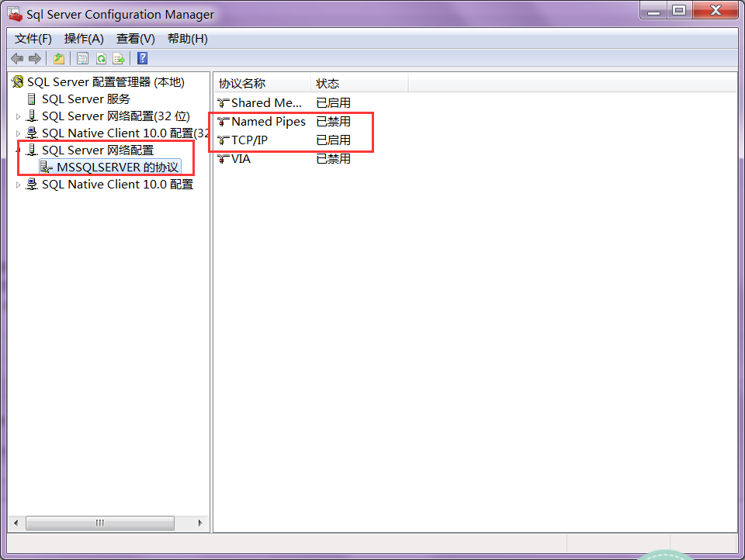Click the Export list toolbar icon
The width and height of the screenshot is (745, 560).
point(119,58)
